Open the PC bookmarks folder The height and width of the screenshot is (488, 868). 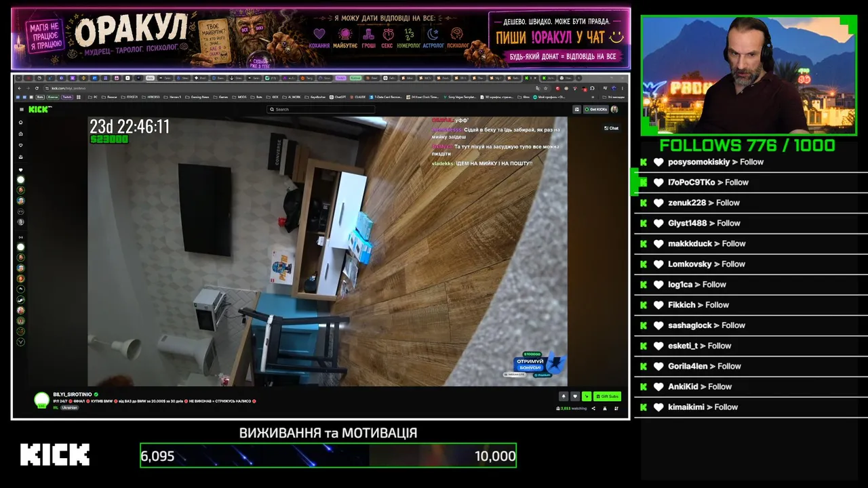pos(92,97)
